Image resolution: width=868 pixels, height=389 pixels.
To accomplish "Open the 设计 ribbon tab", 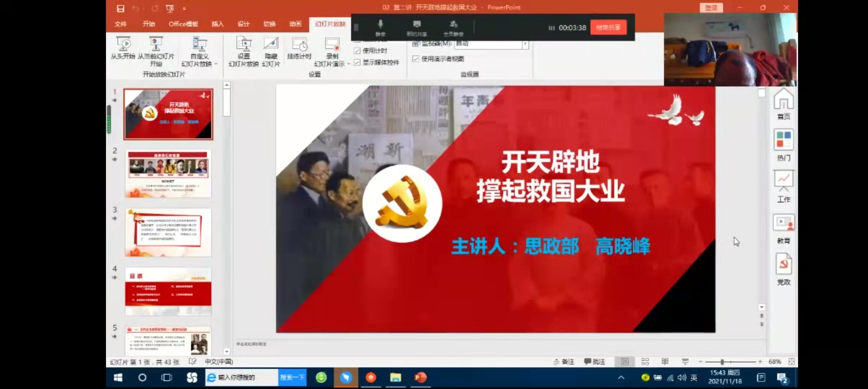I will pos(243,24).
